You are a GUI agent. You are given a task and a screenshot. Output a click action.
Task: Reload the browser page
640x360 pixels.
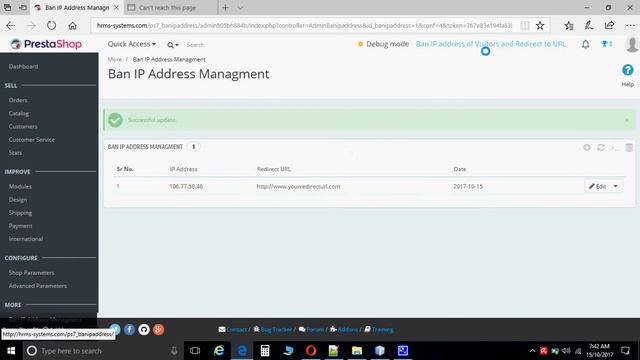tap(51, 25)
